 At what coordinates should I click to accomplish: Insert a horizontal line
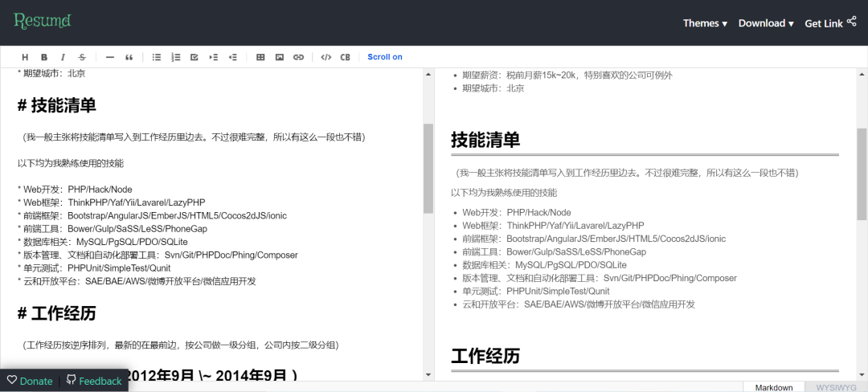[109, 57]
